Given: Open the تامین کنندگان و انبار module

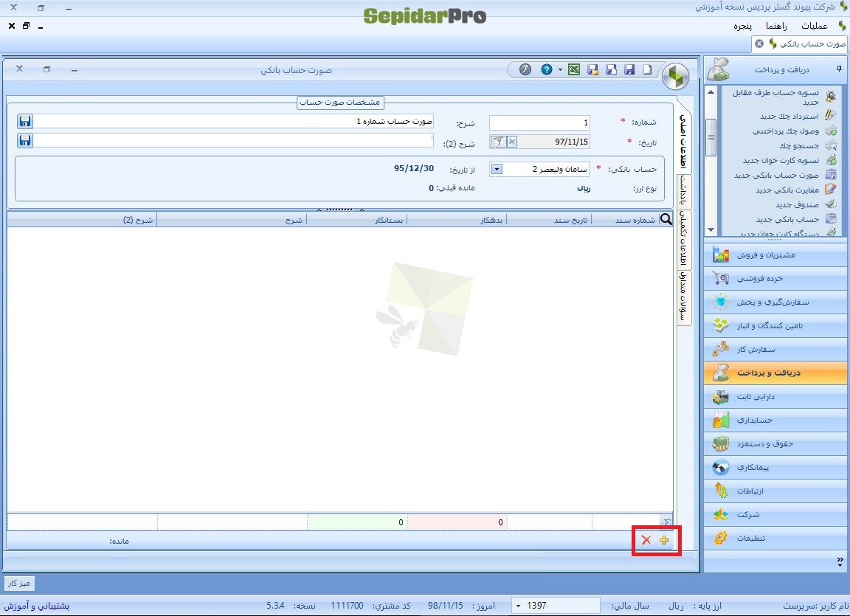Looking at the screenshot, I should 775,325.
